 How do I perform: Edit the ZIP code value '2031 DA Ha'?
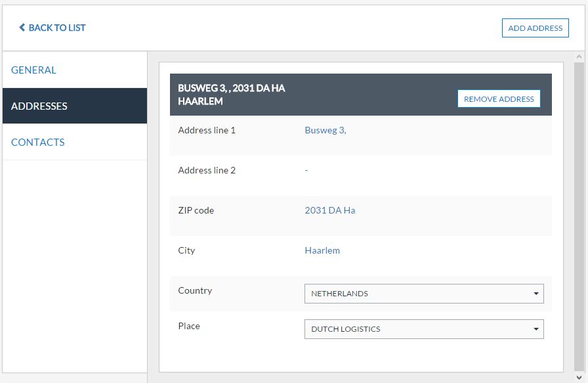click(x=330, y=210)
